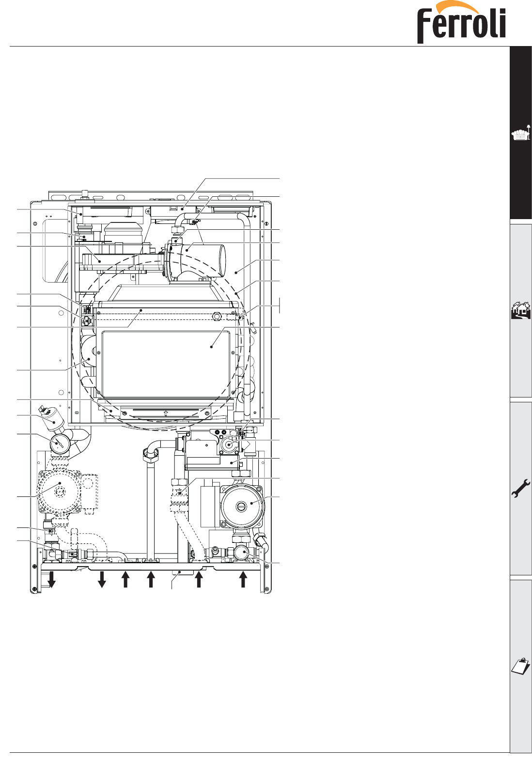Click the gas valve round knob
This screenshot has height=778, width=532.
pos(229,445)
